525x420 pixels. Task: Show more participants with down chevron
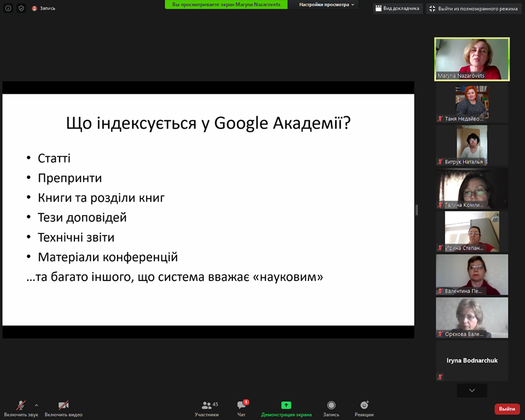(x=472, y=390)
